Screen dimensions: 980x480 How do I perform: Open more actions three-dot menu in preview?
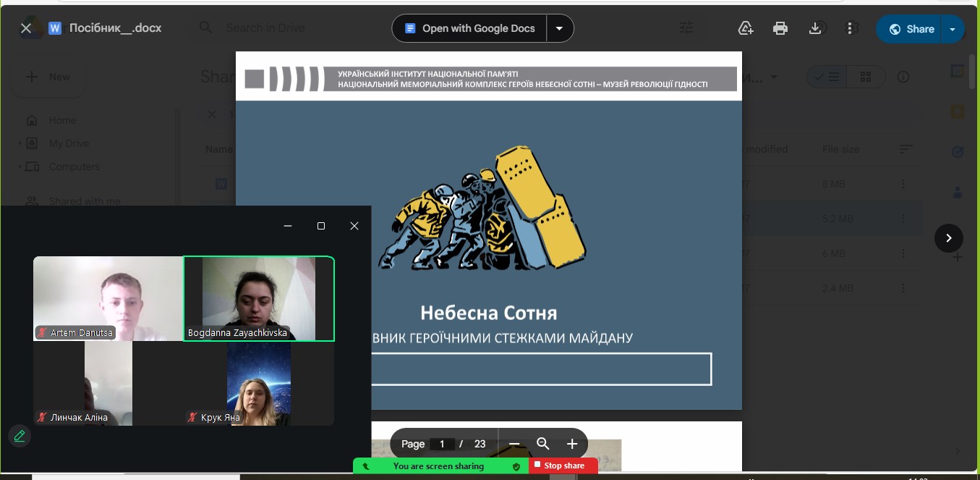[850, 28]
